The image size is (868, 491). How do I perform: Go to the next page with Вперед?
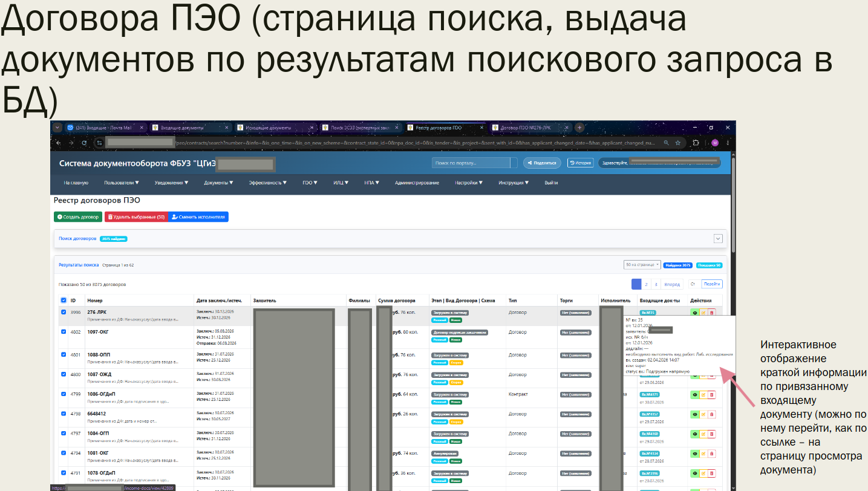coord(672,284)
